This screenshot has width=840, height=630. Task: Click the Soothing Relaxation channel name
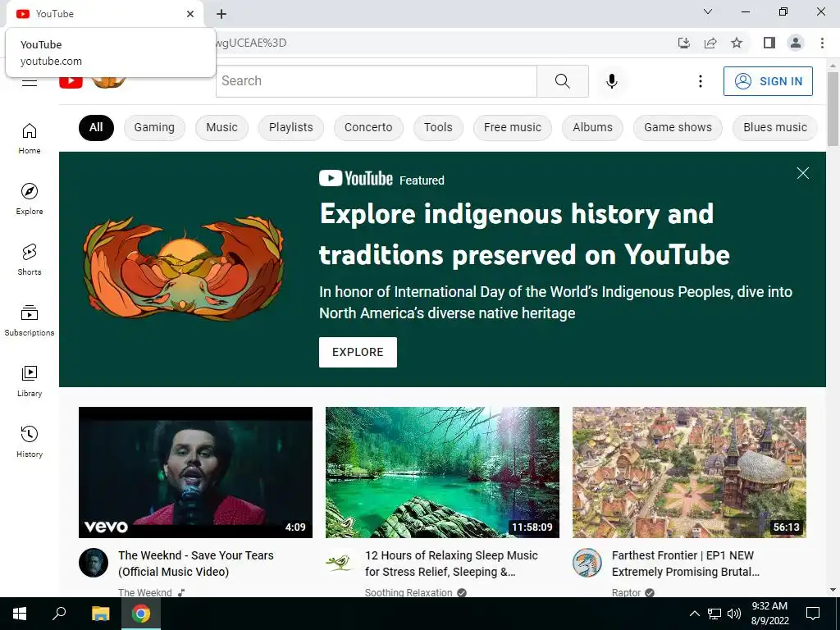pyautogui.click(x=409, y=592)
